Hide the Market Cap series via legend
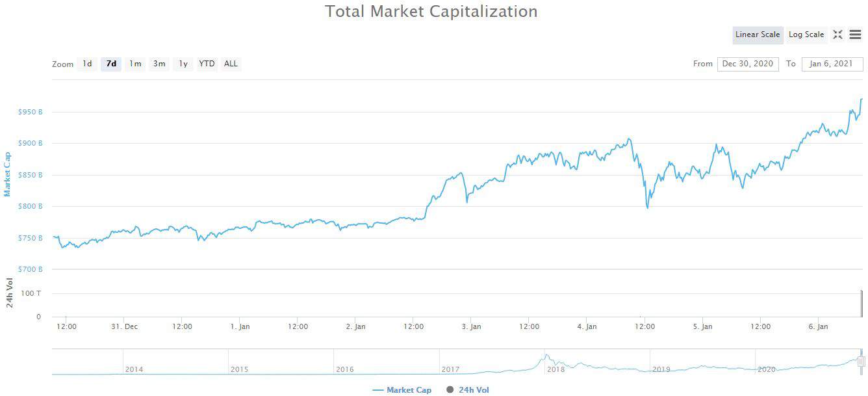868x396 pixels. 403,389
